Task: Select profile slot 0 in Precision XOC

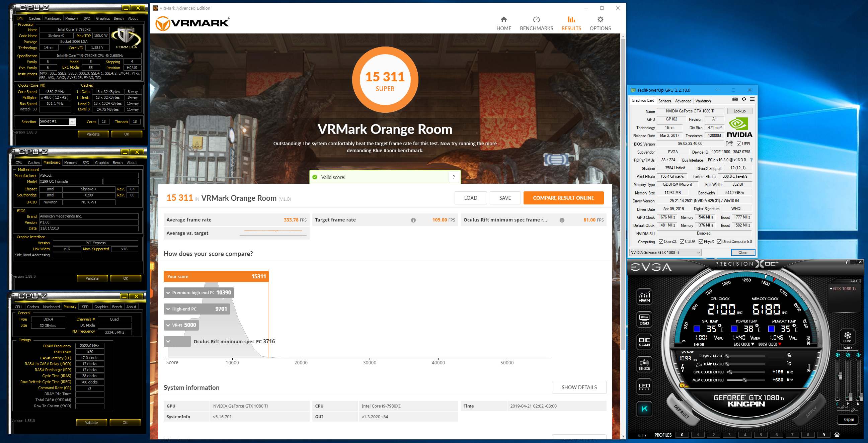Action: [x=682, y=435]
